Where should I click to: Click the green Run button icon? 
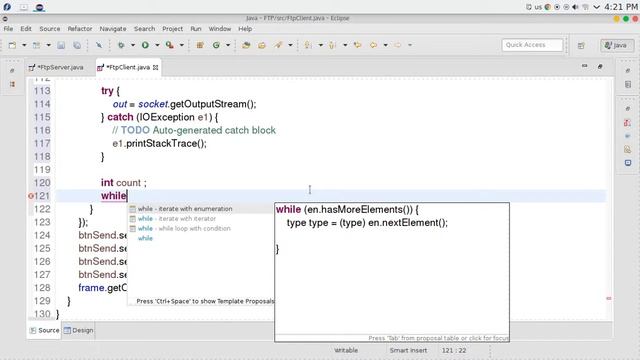145,45
